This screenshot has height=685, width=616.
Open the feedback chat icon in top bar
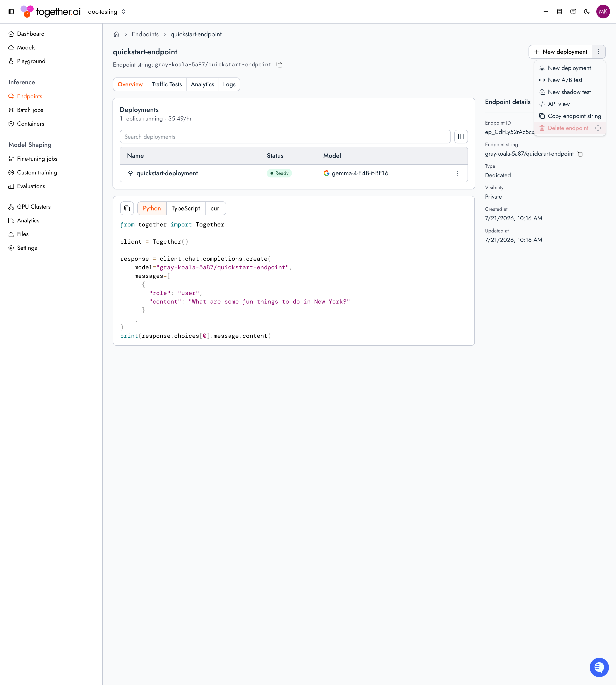[573, 12]
